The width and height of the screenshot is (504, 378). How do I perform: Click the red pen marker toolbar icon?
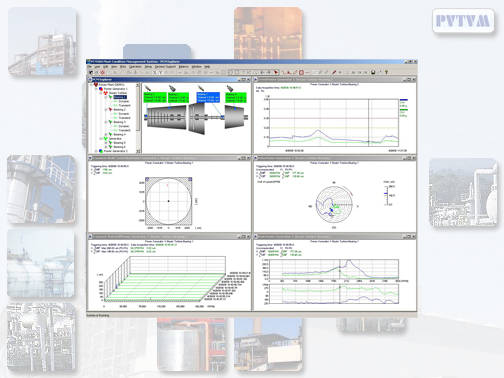(334, 72)
